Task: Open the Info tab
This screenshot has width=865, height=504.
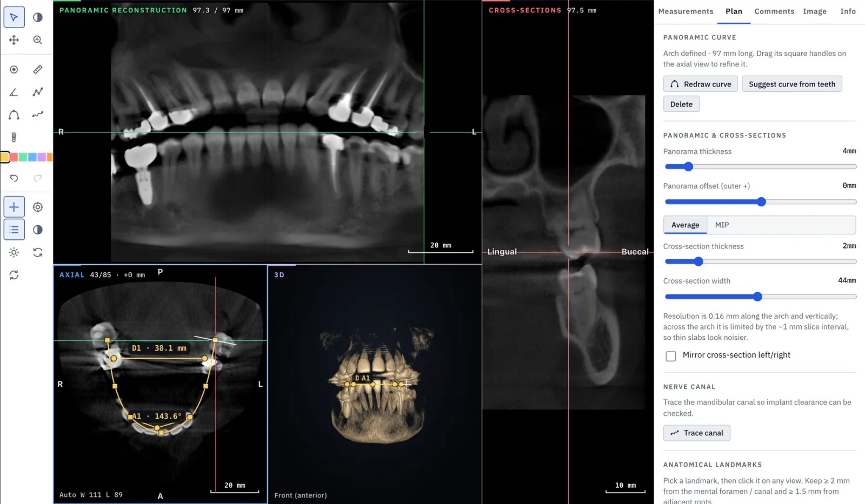Action: (848, 11)
